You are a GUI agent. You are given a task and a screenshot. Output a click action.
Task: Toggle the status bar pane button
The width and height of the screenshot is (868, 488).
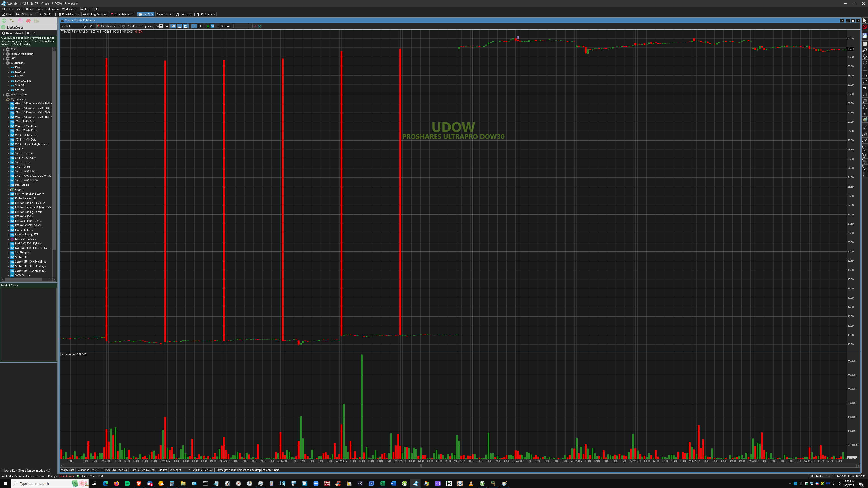[186, 26]
